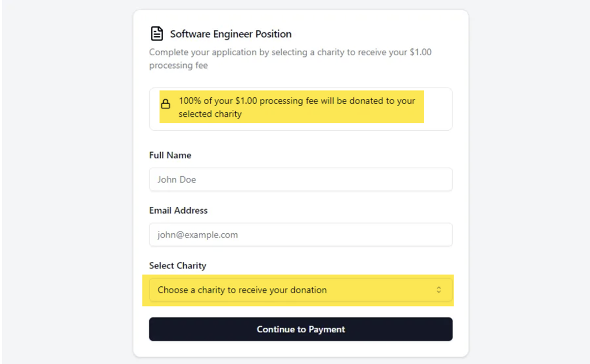Click empty space at right of notice box
The width and height of the screenshot is (590, 364).
tap(438, 109)
